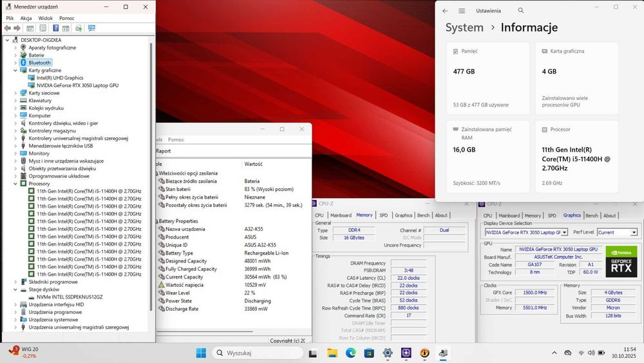Click the scan for hardware changes toolbar icon
Screen dimensions: 644x363
click(x=79, y=28)
